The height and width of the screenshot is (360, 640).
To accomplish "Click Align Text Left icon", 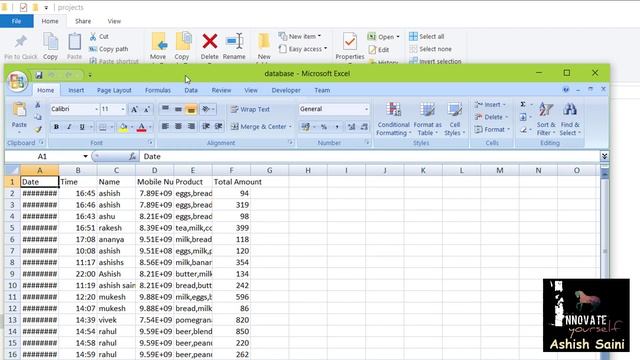I will click(x=165, y=127).
